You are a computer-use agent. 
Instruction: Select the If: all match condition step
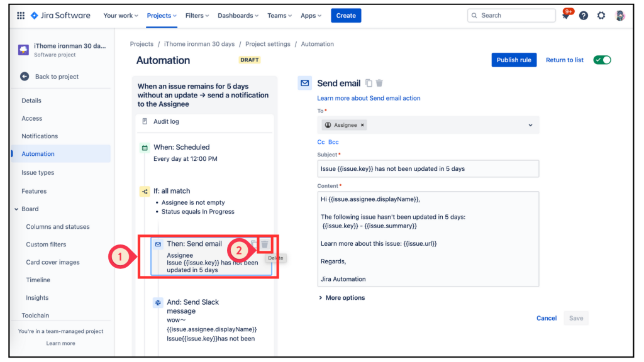point(205,201)
